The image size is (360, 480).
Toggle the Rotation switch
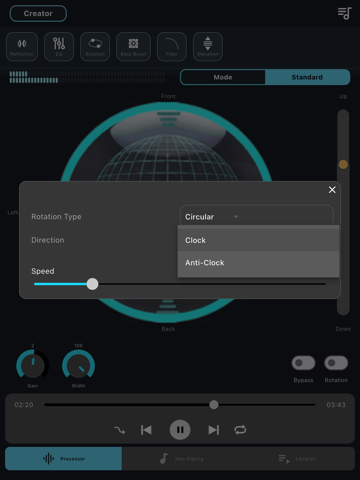(336, 363)
